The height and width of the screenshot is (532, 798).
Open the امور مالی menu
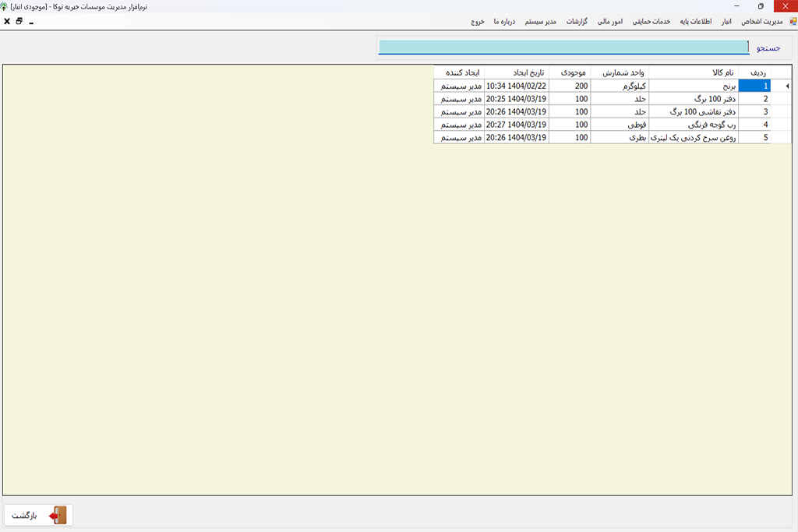[609, 22]
